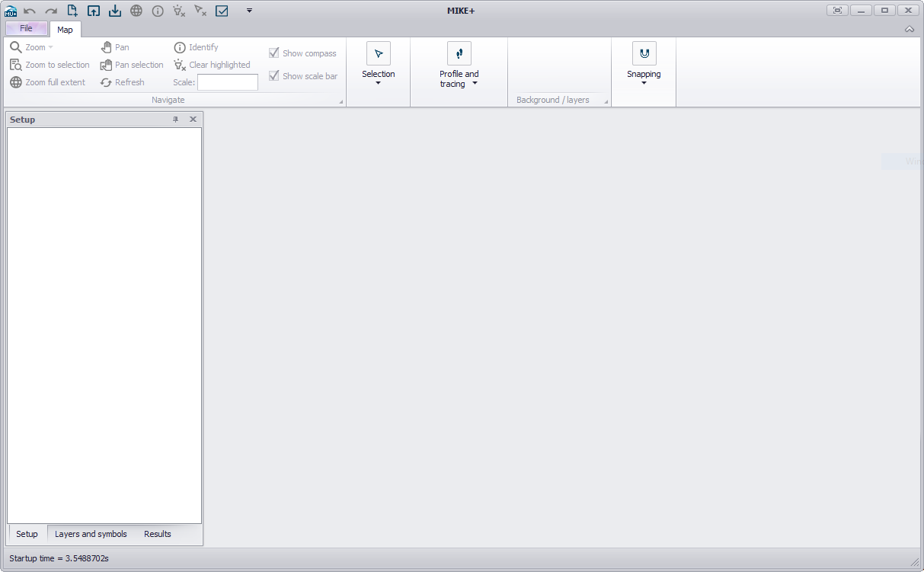
Task: Select the Identify tool in the ribbon
Action: point(196,47)
